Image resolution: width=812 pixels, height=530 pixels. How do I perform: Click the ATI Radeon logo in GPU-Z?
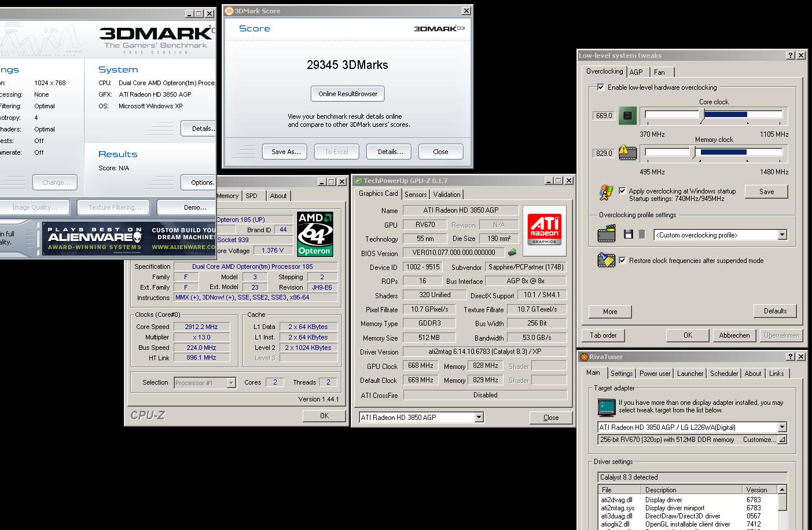click(x=544, y=231)
